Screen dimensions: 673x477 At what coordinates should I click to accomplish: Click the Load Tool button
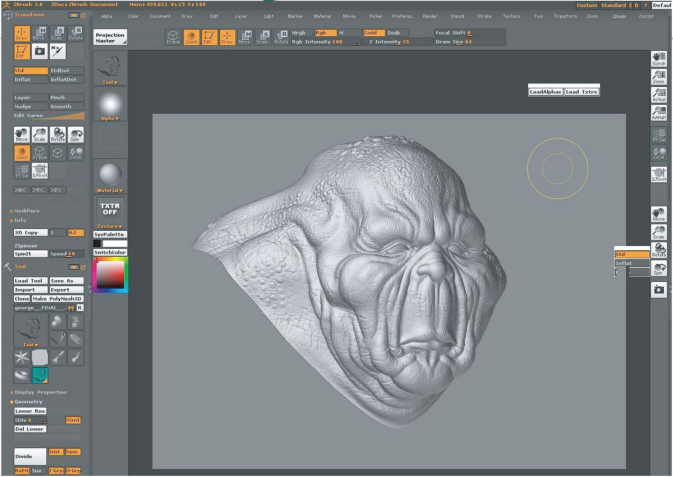(x=29, y=281)
